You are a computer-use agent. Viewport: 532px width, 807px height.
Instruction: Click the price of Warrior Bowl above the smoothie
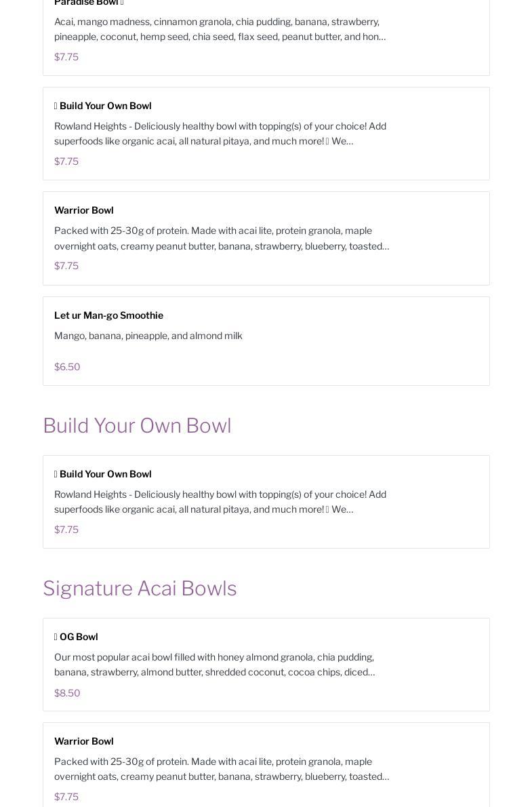click(x=66, y=266)
